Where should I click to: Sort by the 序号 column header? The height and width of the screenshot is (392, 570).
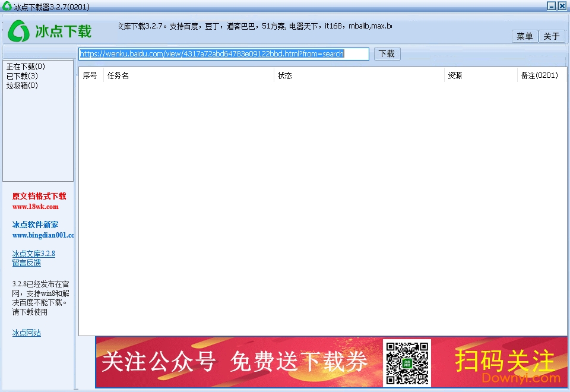pyautogui.click(x=90, y=75)
